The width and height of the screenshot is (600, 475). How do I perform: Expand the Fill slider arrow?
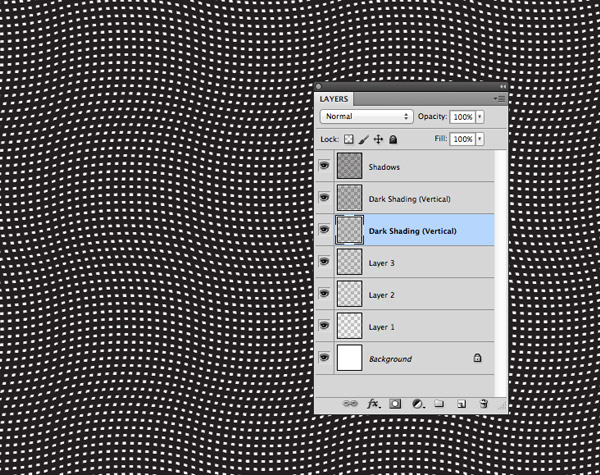[x=480, y=139]
